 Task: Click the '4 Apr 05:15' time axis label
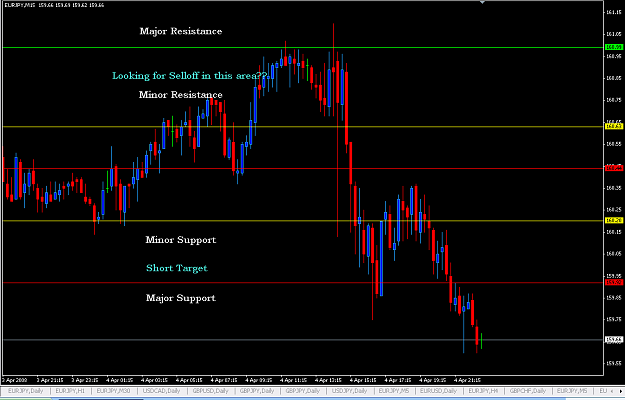(189, 380)
